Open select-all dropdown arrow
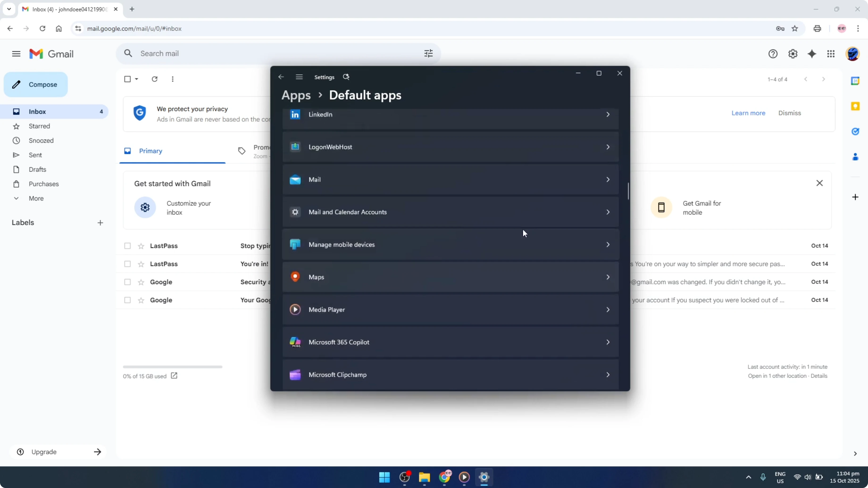 (x=137, y=79)
